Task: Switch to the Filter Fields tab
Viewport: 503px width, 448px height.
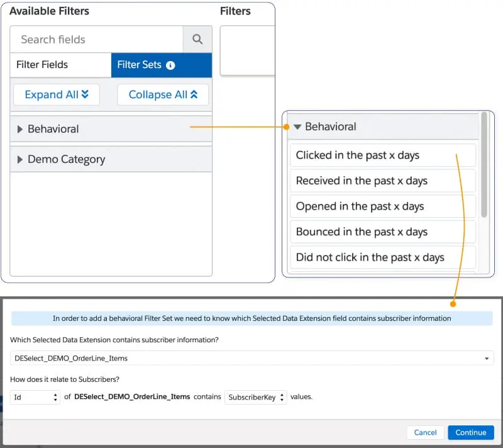Action: tap(60, 65)
